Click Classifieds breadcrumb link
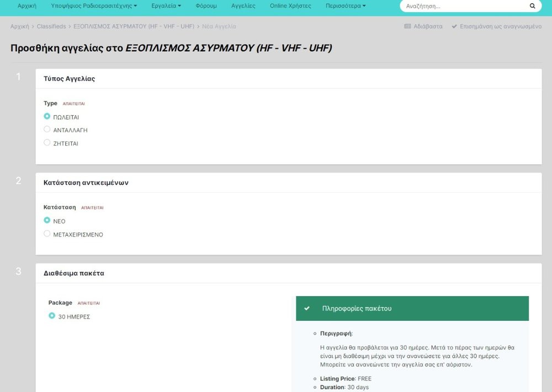 (x=51, y=26)
